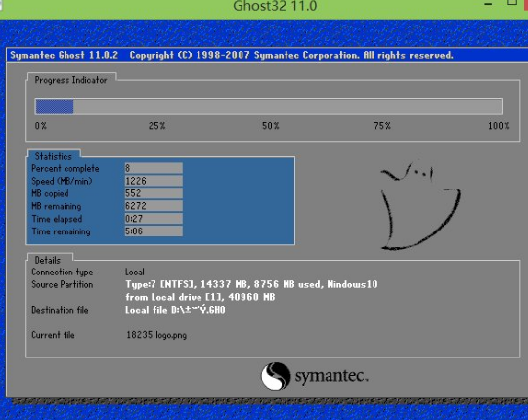Click the ghost mascot drawing

[x=420, y=206]
